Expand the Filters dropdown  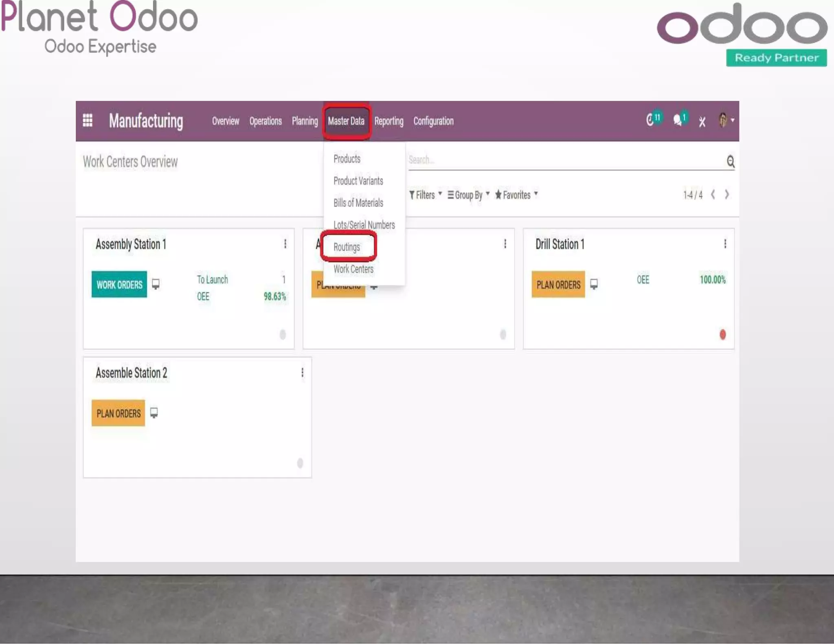[425, 195]
